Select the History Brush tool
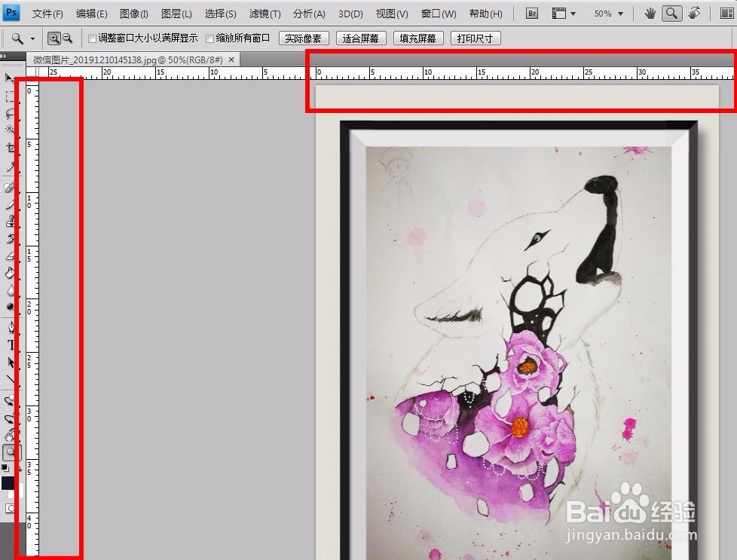The height and width of the screenshot is (560, 737). tap(9, 238)
